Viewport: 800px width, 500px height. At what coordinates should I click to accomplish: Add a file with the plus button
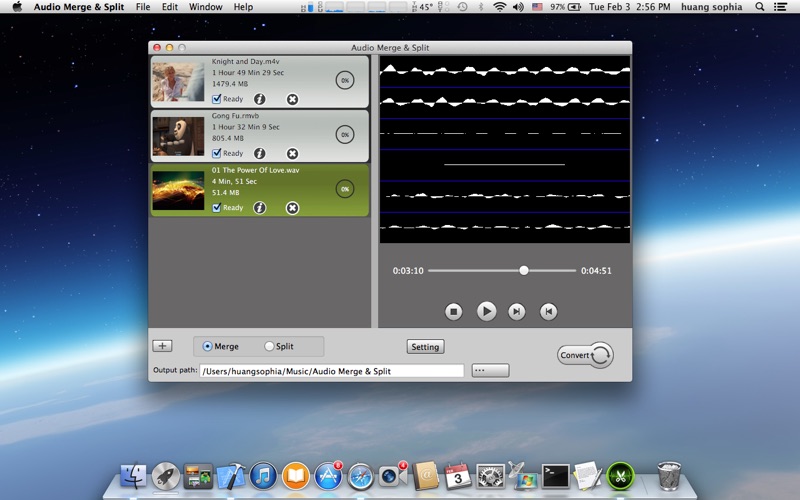pyautogui.click(x=162, y=346)
